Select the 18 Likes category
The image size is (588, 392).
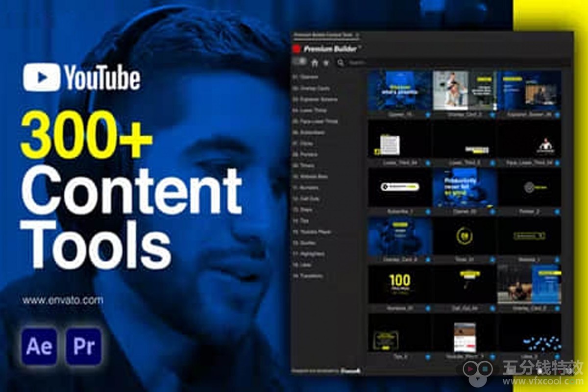[302, 265]
